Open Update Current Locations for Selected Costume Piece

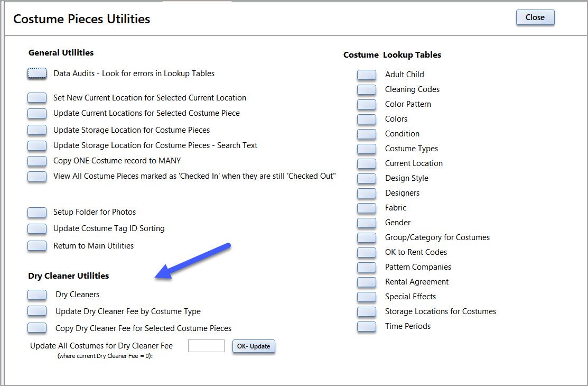[x=37, y=113]
